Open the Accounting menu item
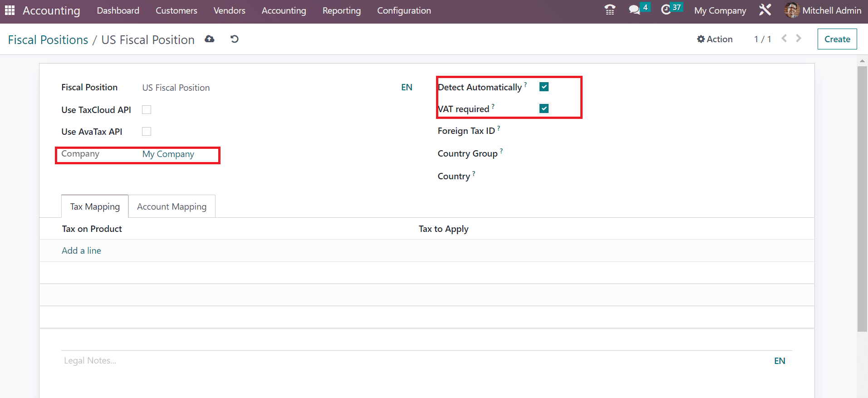The width and height of the screenshot is (868, 398). point(284,10)
